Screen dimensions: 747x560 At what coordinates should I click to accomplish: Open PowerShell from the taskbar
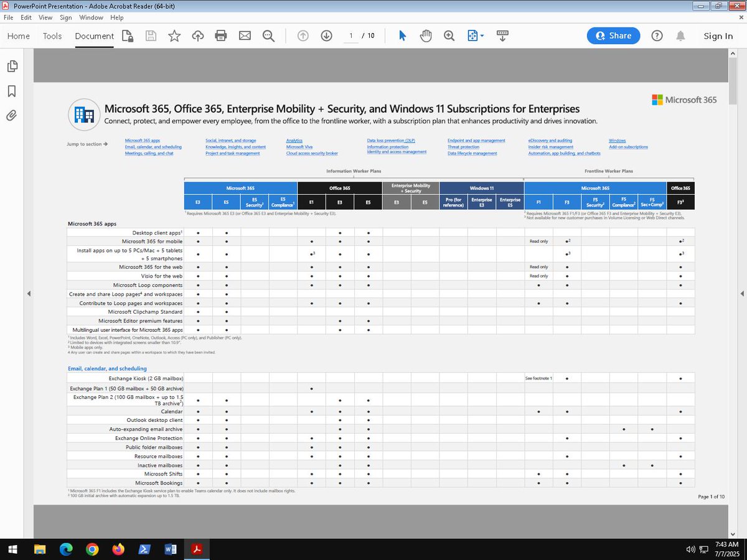point(144,549)
